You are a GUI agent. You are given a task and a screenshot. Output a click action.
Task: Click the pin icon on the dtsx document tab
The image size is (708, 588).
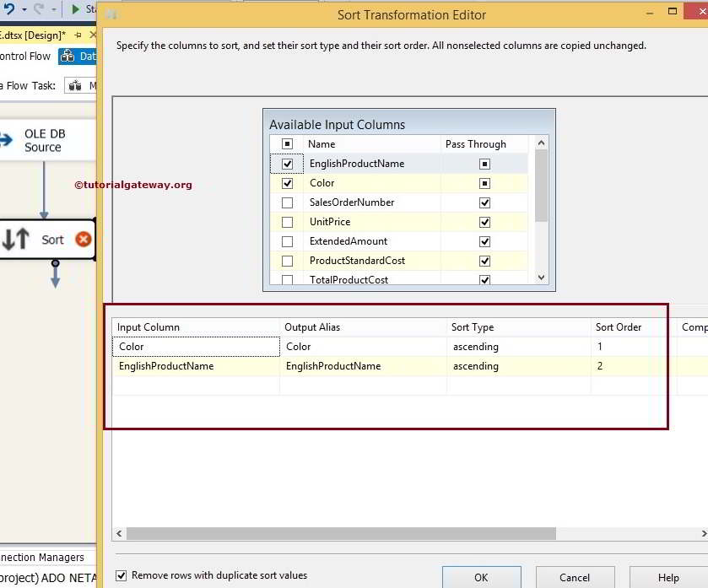click(x=78, y=35)
